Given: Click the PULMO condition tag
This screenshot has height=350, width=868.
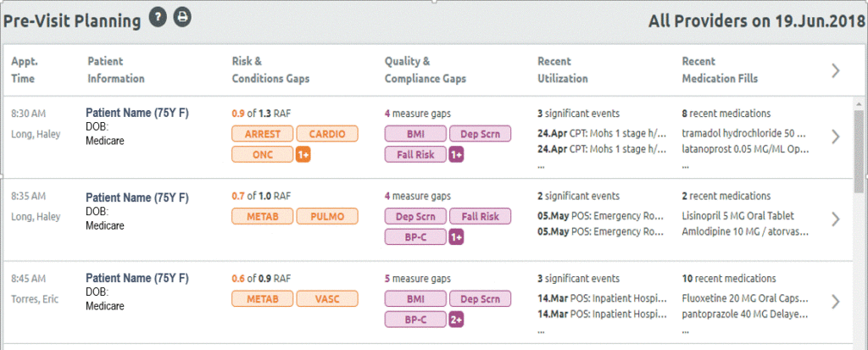Looking at the screenshot, I should (x=326, y=216).
